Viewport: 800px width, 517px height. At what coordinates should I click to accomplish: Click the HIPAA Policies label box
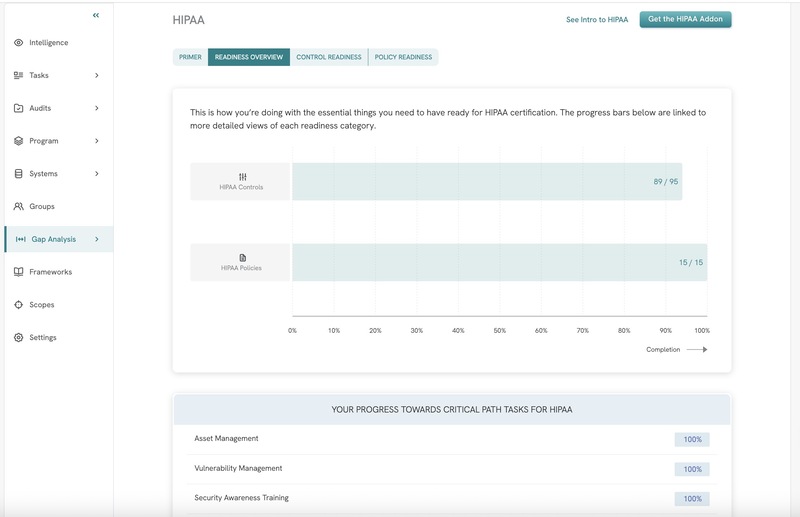coord(240,262)
